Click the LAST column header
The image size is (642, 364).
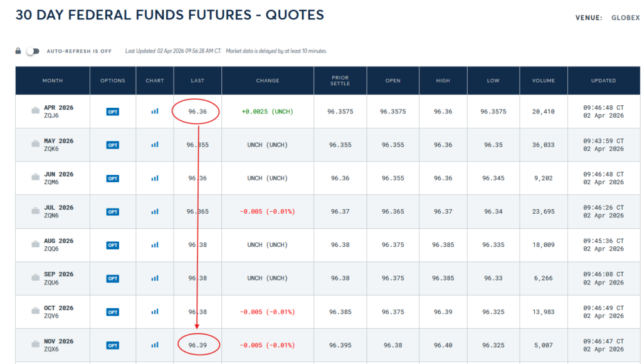[x=197, y=80]
